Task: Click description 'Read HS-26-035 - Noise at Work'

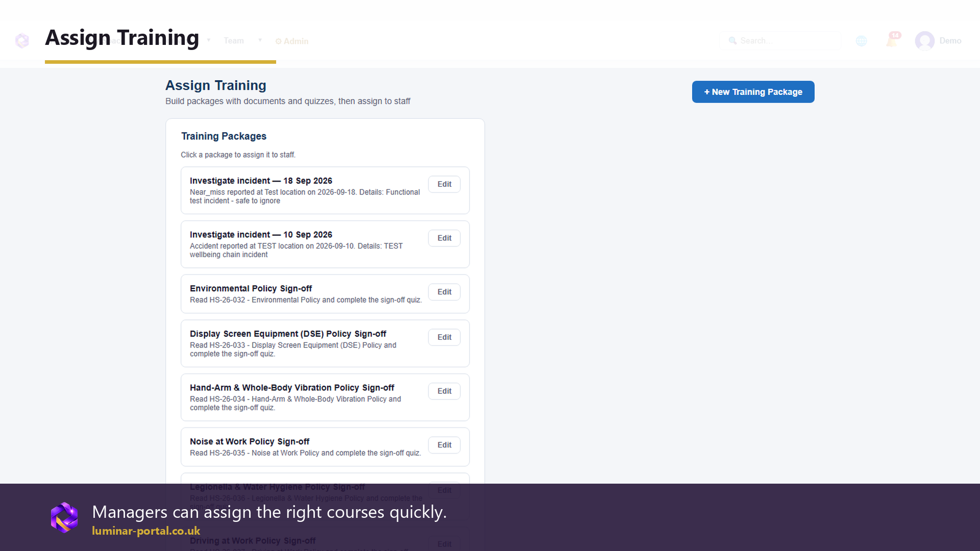Action: (x=305, y=453)
